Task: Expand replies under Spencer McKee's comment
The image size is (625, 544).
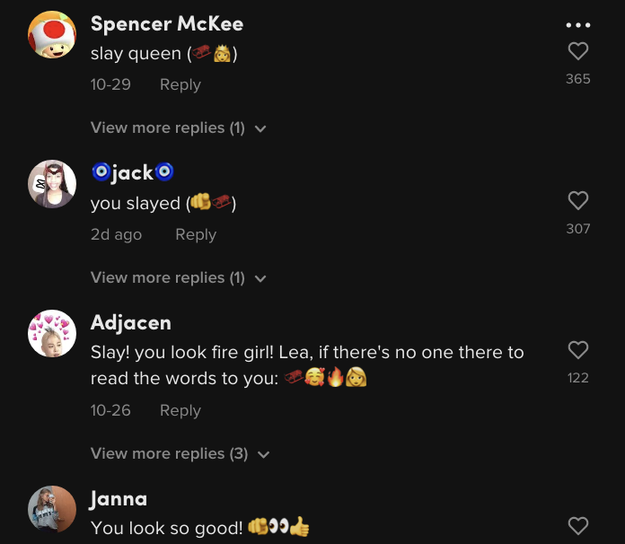Action: [x=178, y=128]
